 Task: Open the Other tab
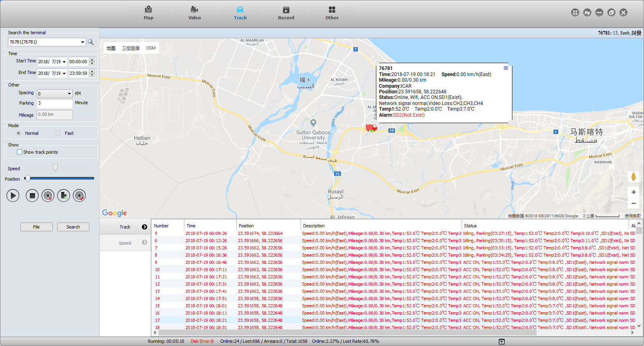click(332, 13)
